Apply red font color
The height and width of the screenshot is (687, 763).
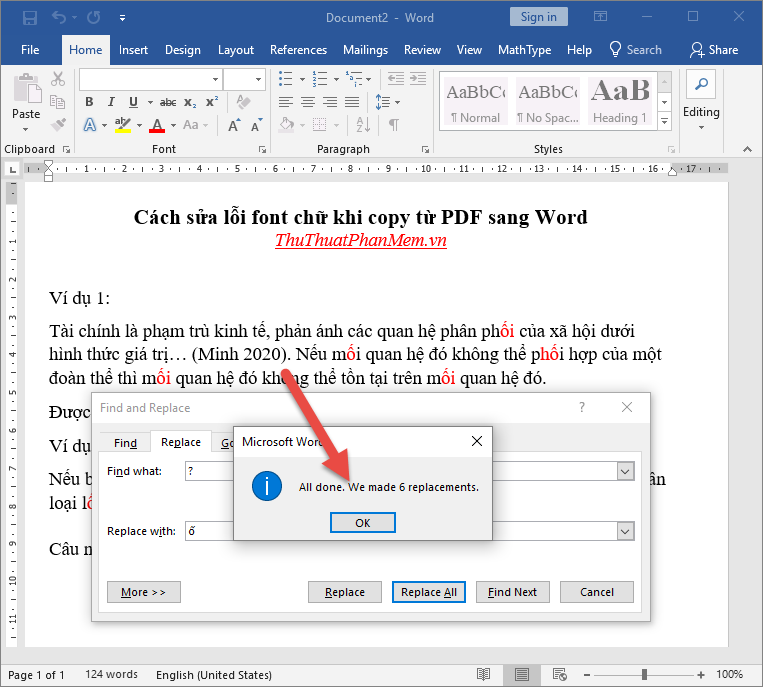tap(157, 125)
